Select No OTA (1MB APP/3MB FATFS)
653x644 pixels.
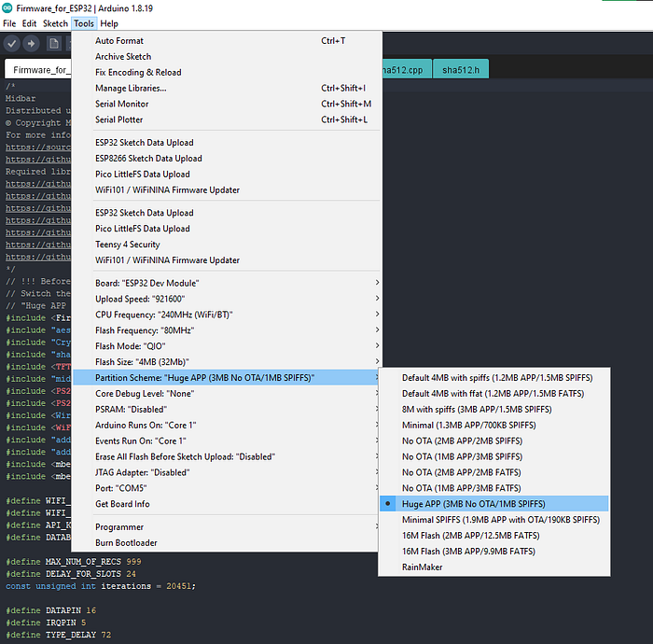tap(494, 488)
